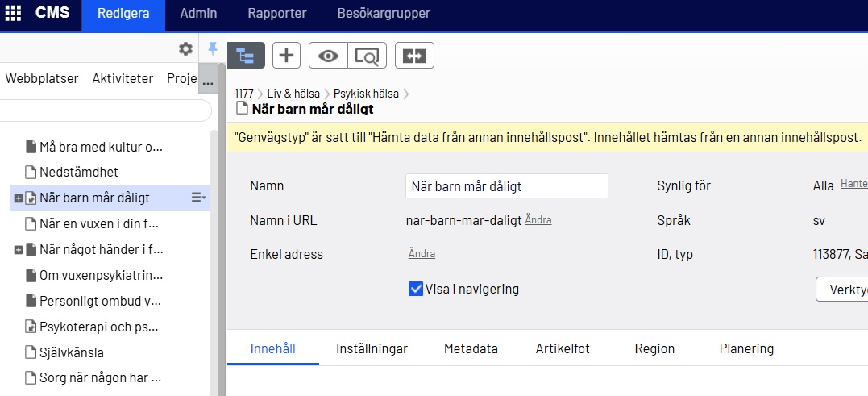Open the Inställningar tab
The image size is (868, 396).
[x=372, y=349]
